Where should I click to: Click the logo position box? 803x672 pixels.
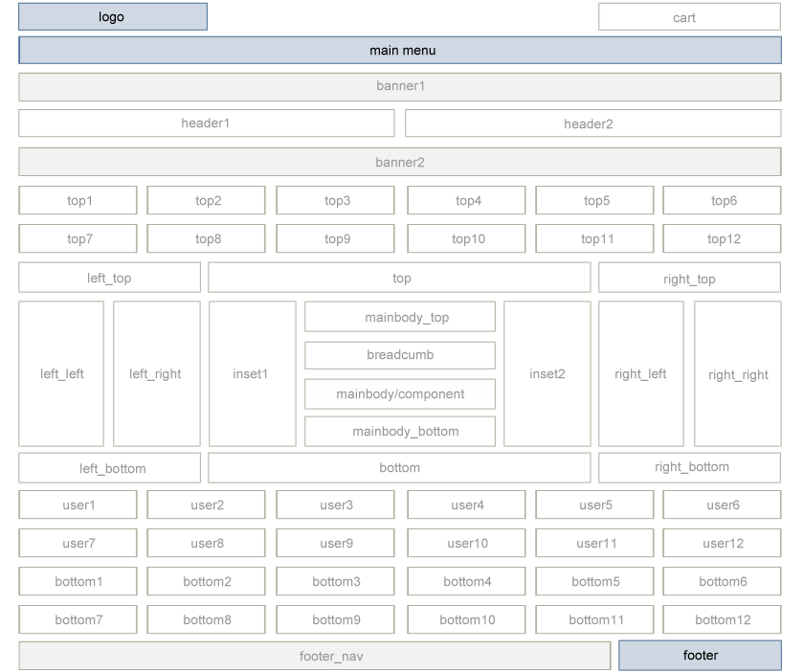click(x=113, y=17)
